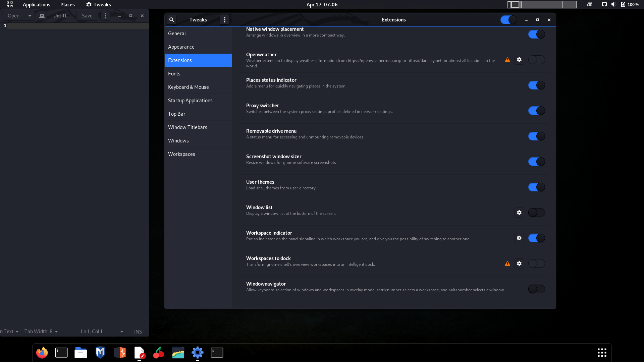
Task: Click Workspaces to dock warning icon
Action: click(x=507, y=263)
